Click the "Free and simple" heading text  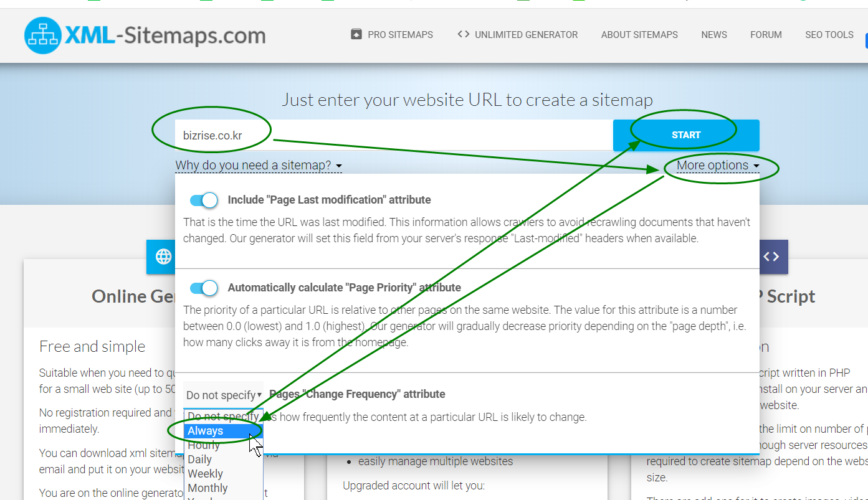(92, 347)
